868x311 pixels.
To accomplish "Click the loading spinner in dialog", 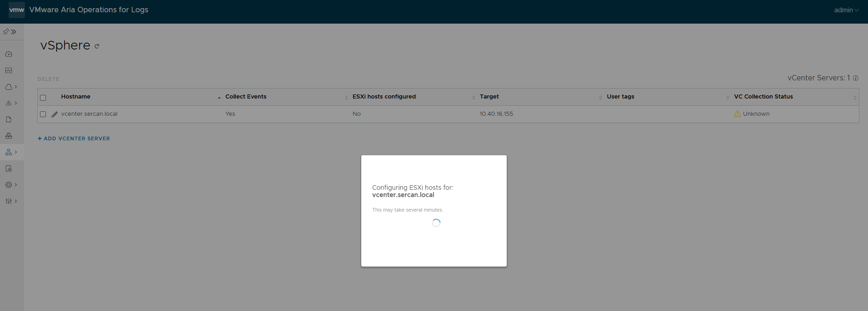I will click(x=436, y=223).
